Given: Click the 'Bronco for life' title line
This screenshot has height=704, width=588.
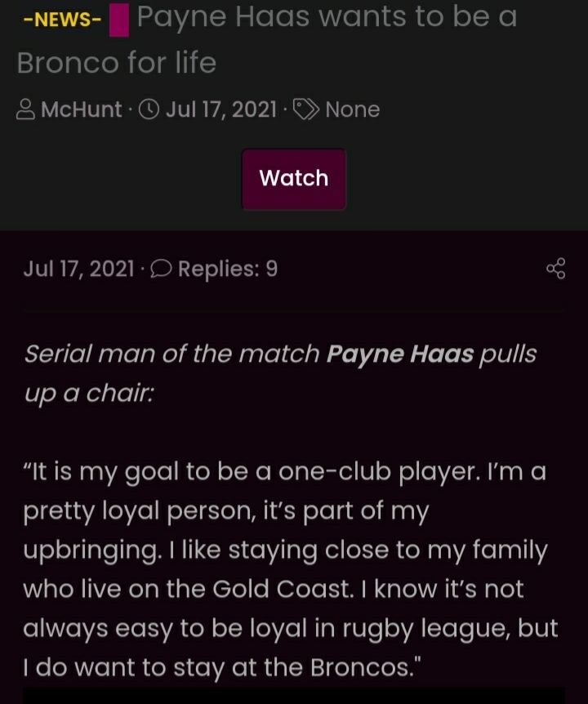Looking at the screenshot, I should tap(116, 62).
